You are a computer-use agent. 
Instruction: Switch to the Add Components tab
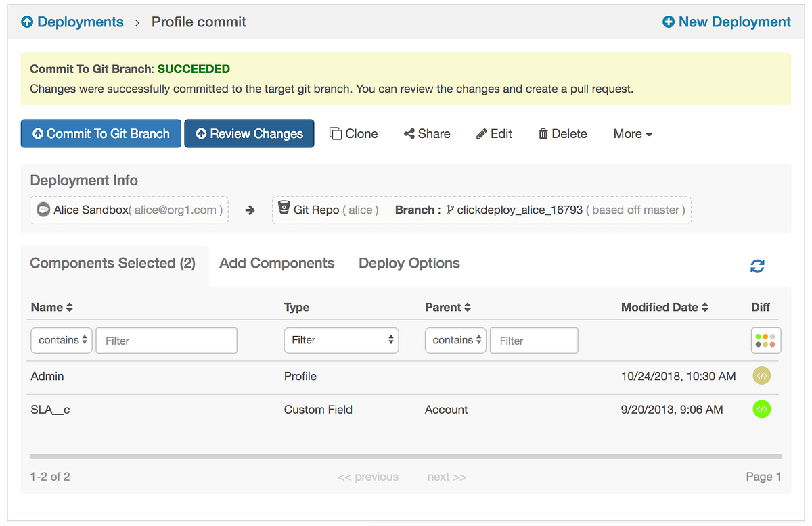pos(276,263)
